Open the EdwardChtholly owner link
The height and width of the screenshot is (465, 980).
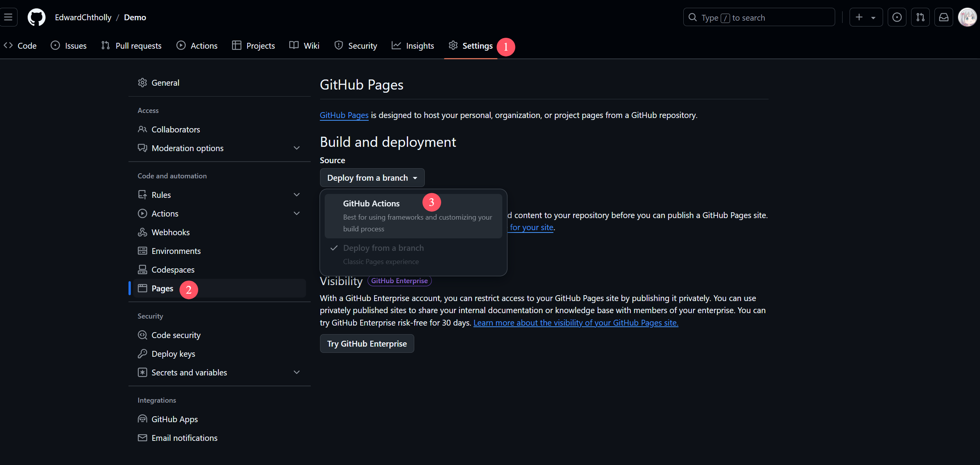tap(83, 17)
